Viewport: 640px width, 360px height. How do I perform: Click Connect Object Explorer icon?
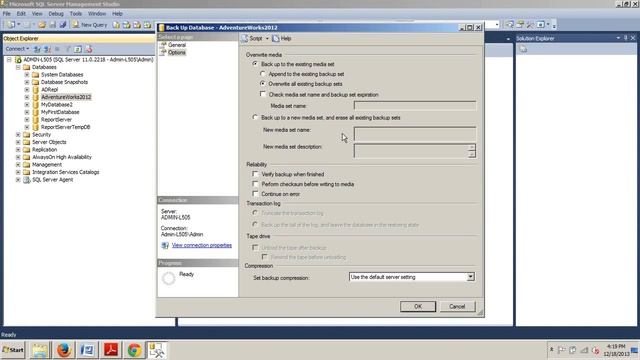pyautogui.click(x=37, y=49)
